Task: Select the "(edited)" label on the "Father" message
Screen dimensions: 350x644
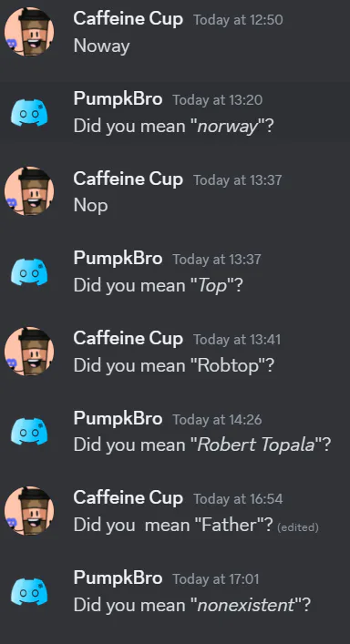Action: (x=298, y=526)
